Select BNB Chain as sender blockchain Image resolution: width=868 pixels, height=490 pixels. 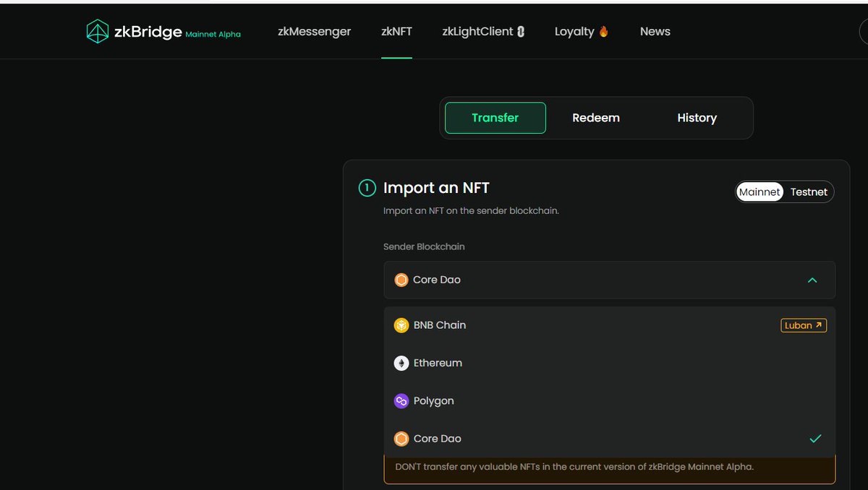pos(610,325)
